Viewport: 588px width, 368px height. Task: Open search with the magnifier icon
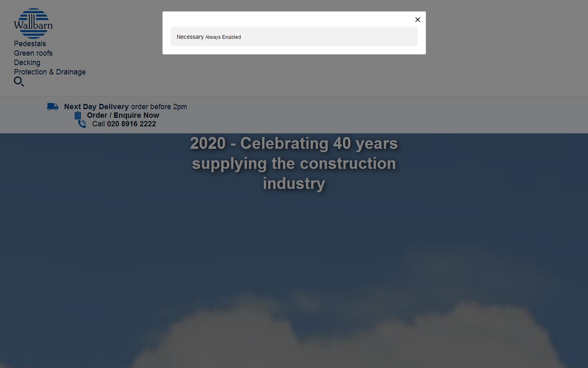(x=19, y=82)
